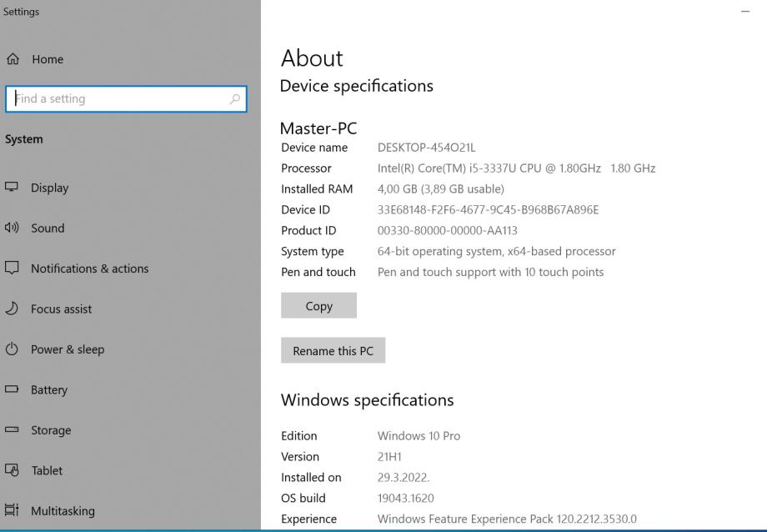Focus the Find a setting search box

[117, 99]
